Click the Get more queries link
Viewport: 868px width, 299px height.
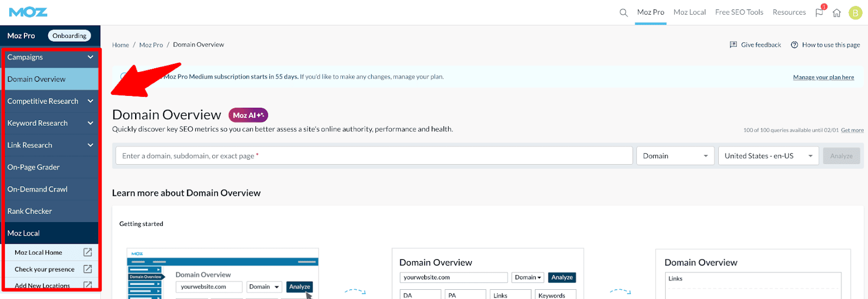[852, 130]
